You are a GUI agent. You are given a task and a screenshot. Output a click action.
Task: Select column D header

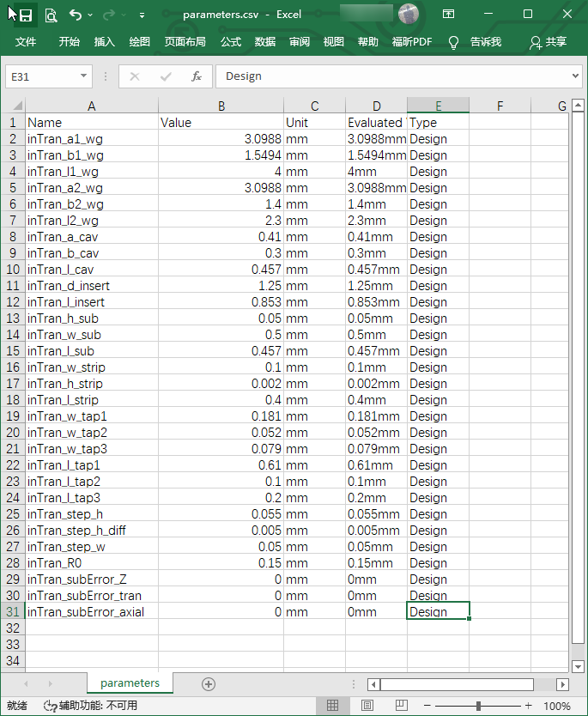377,106
